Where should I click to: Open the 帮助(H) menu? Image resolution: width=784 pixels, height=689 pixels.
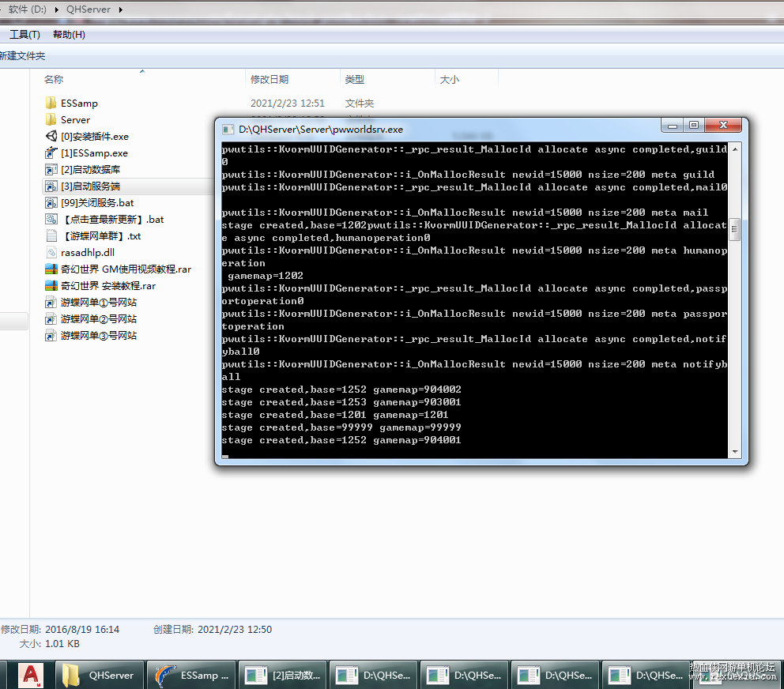click(x=69, y=35)
